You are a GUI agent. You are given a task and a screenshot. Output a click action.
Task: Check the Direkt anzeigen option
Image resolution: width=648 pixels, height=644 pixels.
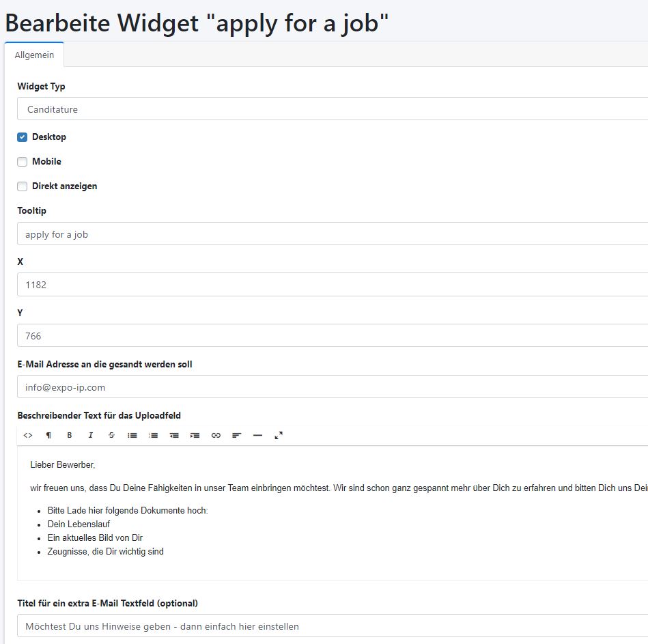[23, 186]
